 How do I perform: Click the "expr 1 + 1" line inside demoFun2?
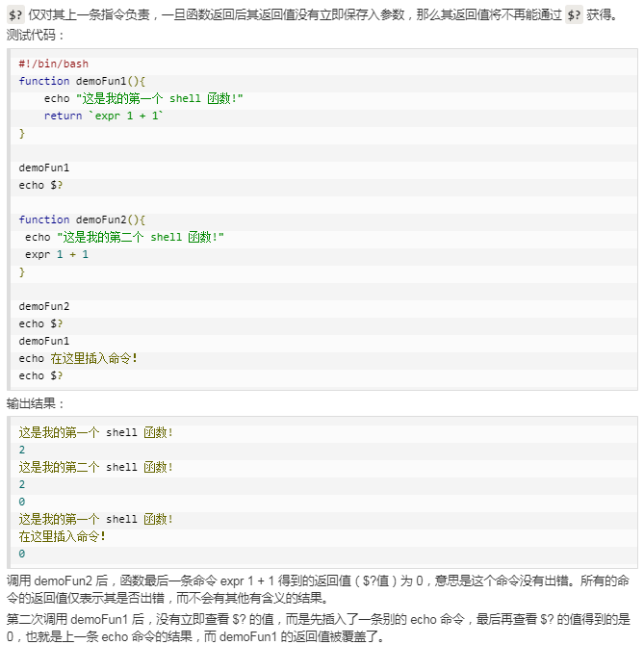click(x=57, y=254)
